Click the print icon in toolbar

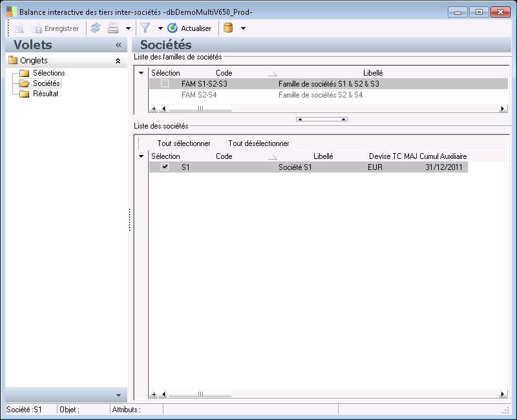[112, 28]
